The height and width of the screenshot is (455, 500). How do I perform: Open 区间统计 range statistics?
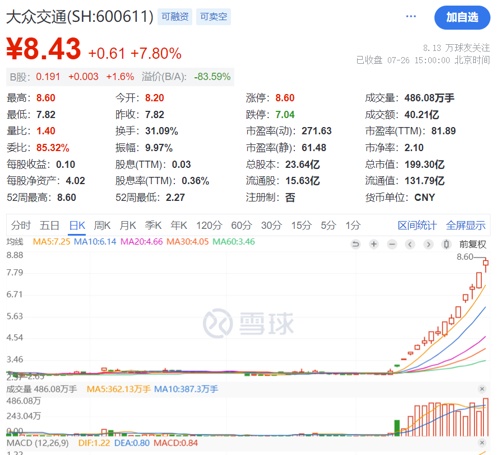pyautogui.click(x=417, y=225)
